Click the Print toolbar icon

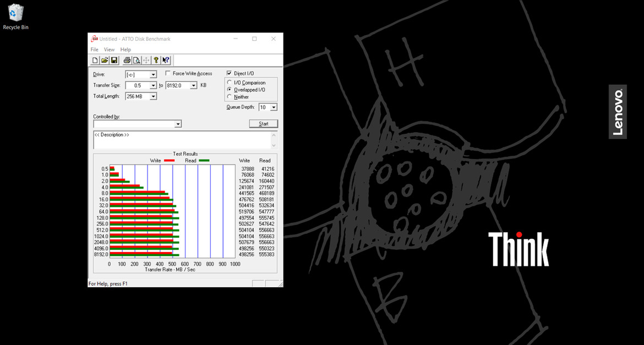click(x=127, y=61)
